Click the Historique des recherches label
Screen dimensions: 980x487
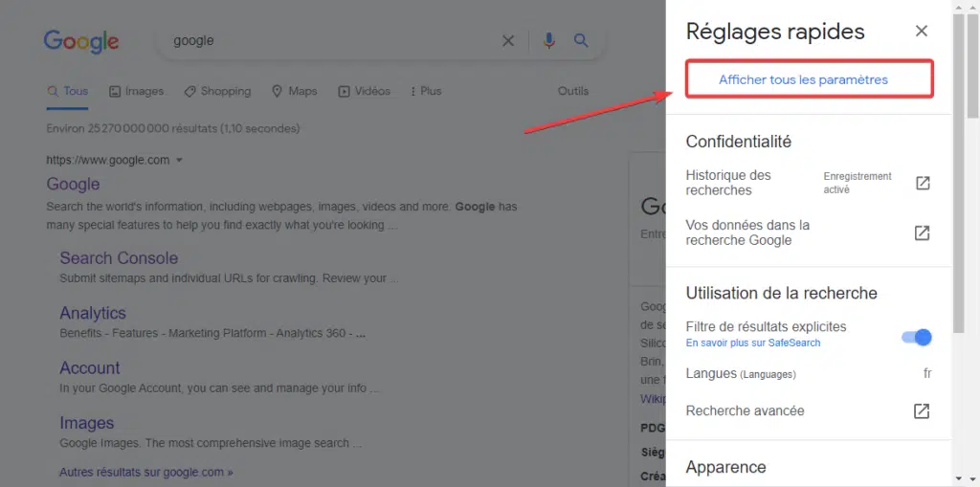pyautogui.click(x=728, y=183)
